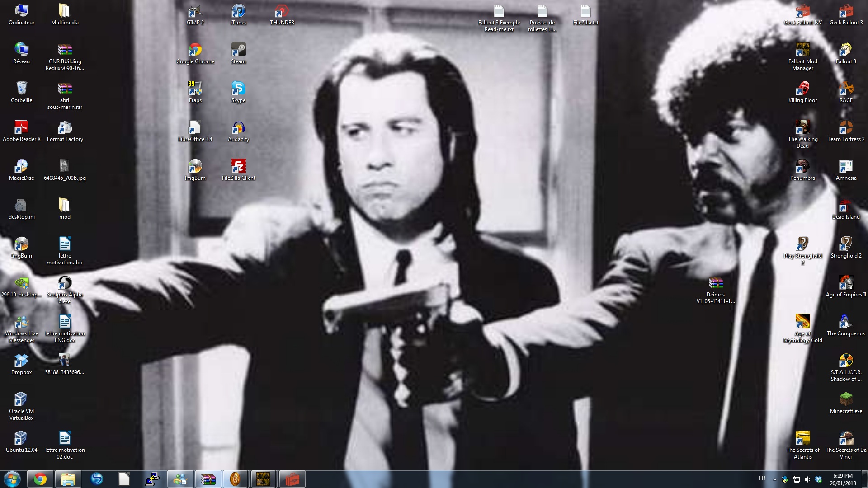Launch Adobe Reader X shortcut
Image resolution: width=868 pixels, height=488 pixels.
(21, 131)
